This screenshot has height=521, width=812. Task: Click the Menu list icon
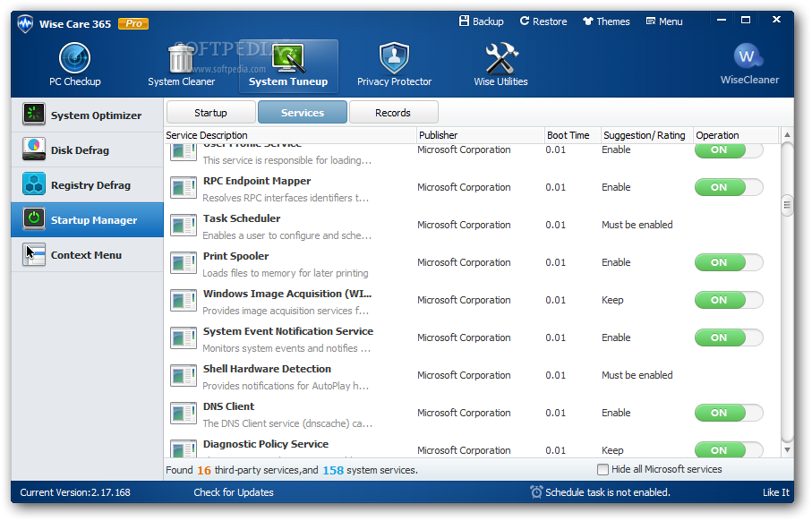tap(651, 21)
